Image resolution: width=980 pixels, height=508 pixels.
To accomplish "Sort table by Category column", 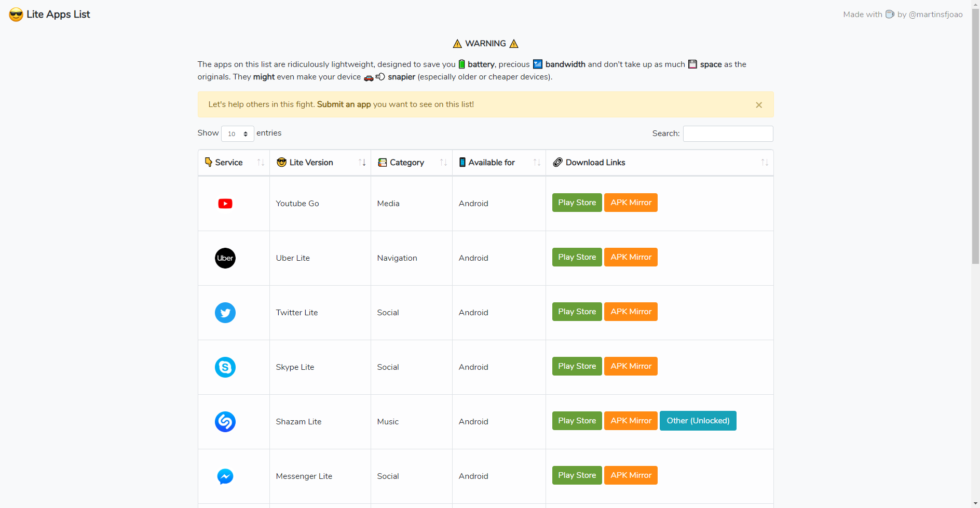I will click(x=412, y=163).
